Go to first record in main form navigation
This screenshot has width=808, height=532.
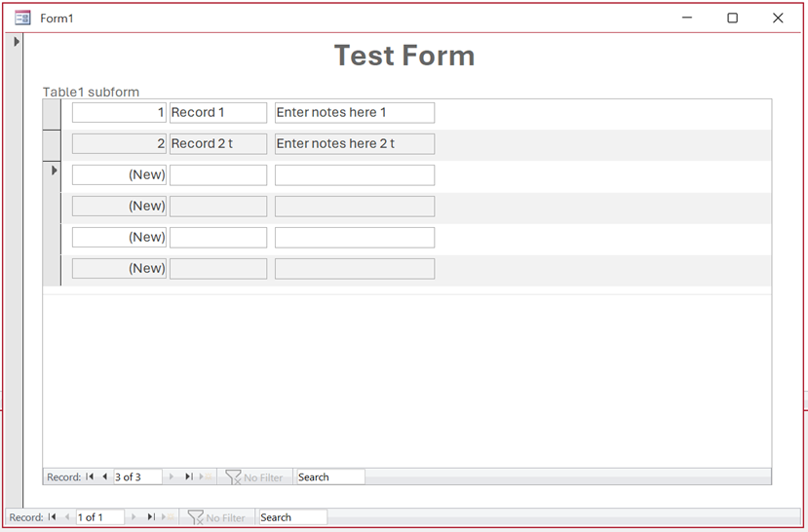(x=52, y=517)
